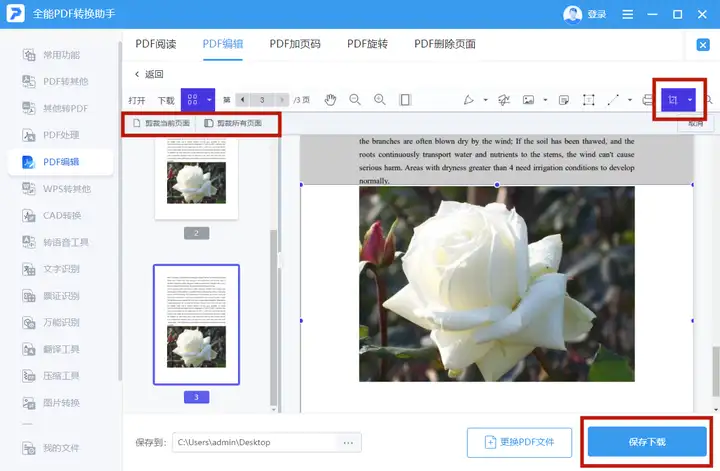Expand the pen tool dropdown arrow
Viewport: 720px width, 471px height.
click(485, 100)
